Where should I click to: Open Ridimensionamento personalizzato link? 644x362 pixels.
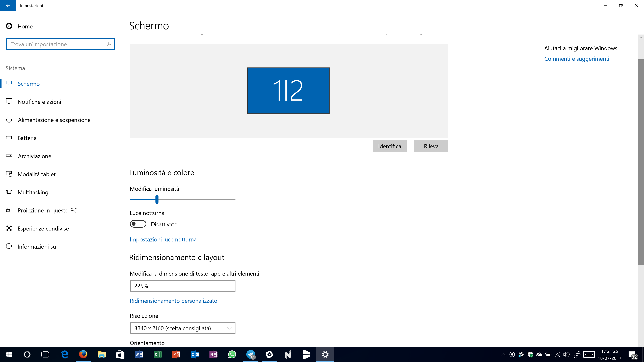coord(173,301)
